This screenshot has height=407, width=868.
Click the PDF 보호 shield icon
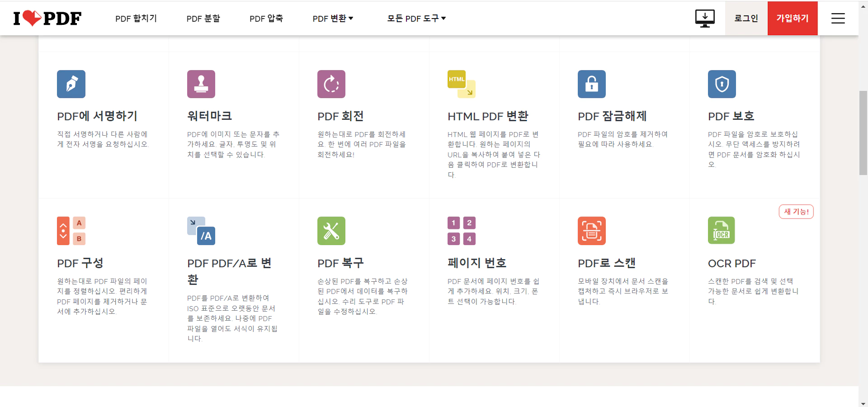(722, 84)
